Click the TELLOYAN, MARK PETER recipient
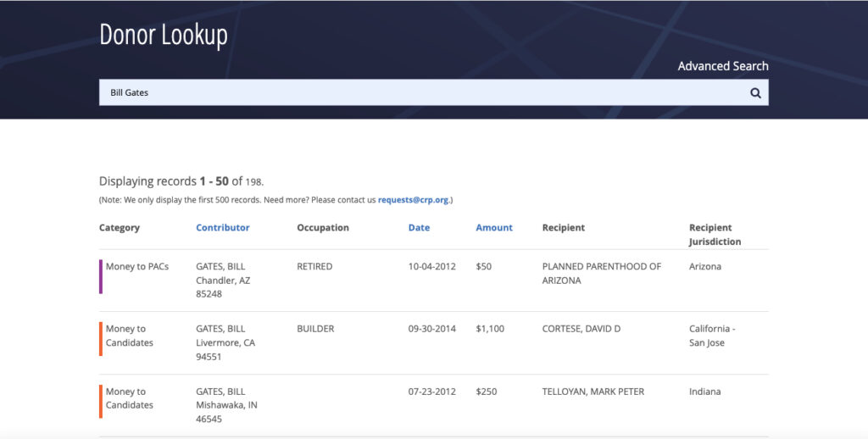The image size is (868, 439). [593, 392]
